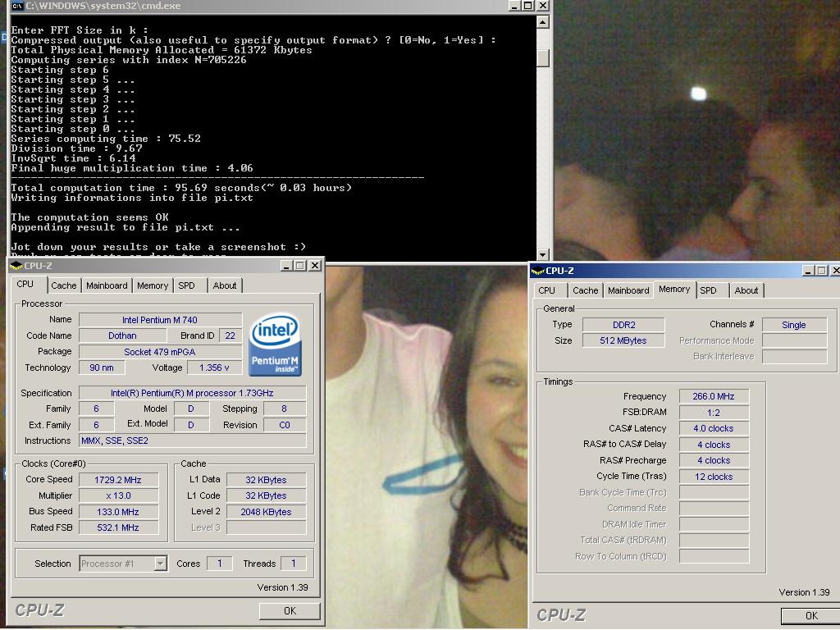Click the Cores value field
This screenshot has height=630, width=840.
pos(220,564)
